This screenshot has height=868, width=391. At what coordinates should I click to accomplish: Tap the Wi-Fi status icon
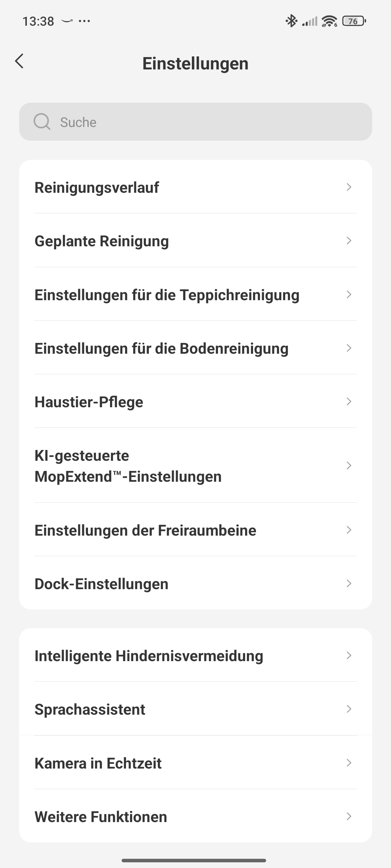329,21
